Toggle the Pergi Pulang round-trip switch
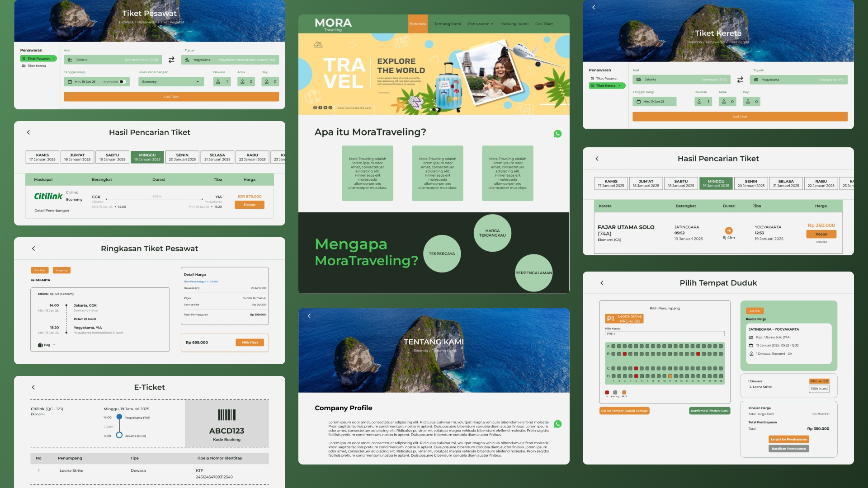This screenshot has width=868, height=488. [122, 82]
